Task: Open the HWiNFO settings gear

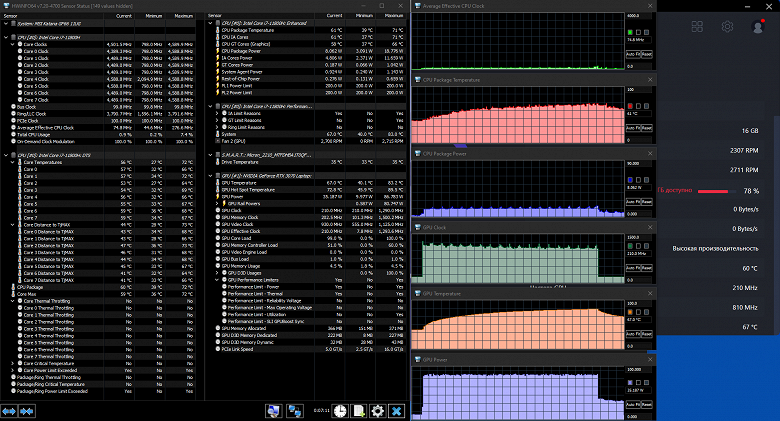Action: pos(377,411)
